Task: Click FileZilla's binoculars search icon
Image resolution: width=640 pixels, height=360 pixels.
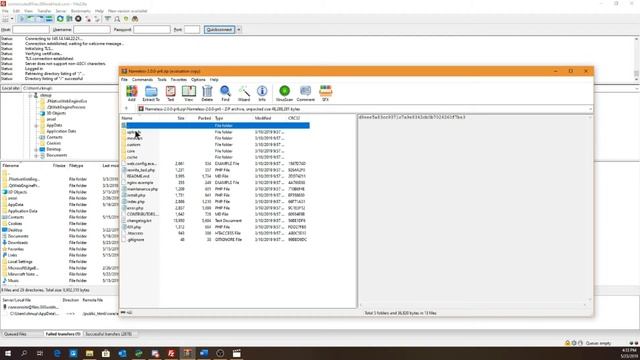Action: click(x=135, y=19)
